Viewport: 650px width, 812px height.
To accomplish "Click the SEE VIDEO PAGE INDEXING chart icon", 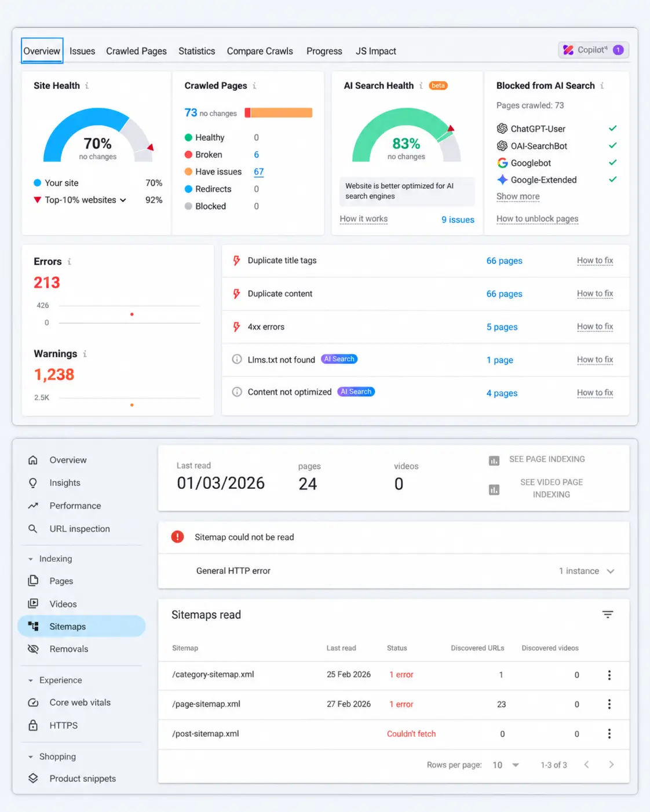I will (494, 490).
